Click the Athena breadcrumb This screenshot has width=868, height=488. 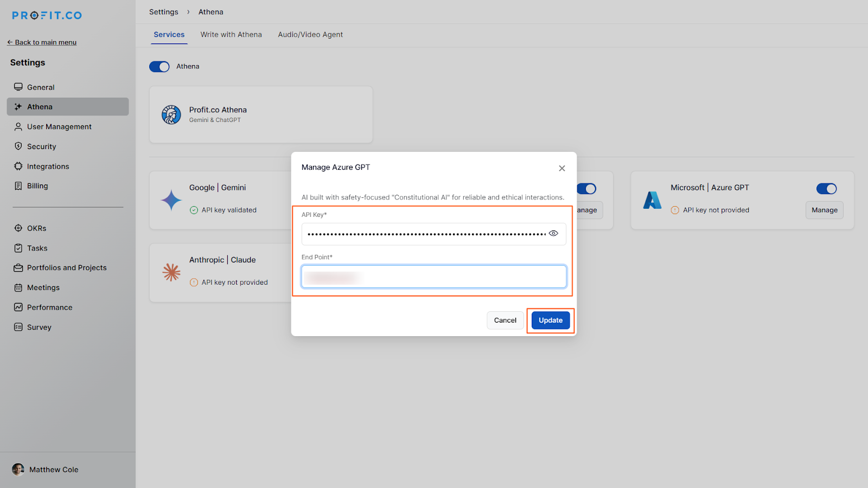(211, 12)
